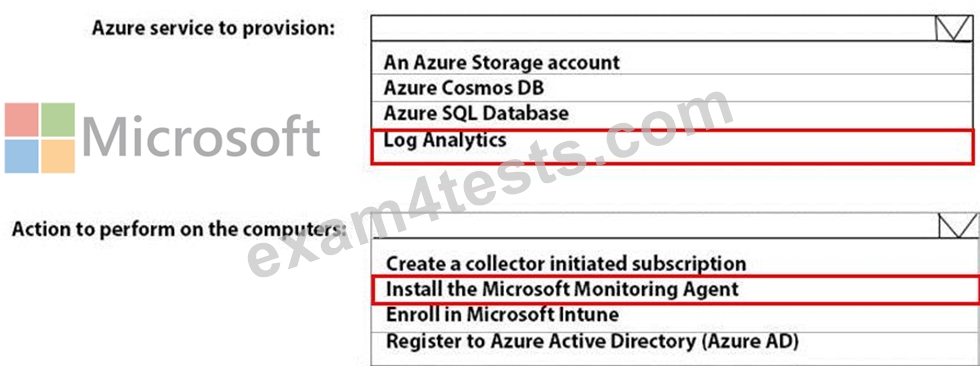
Task: Click the Azure service to provision label
Action: click(214, 29)
